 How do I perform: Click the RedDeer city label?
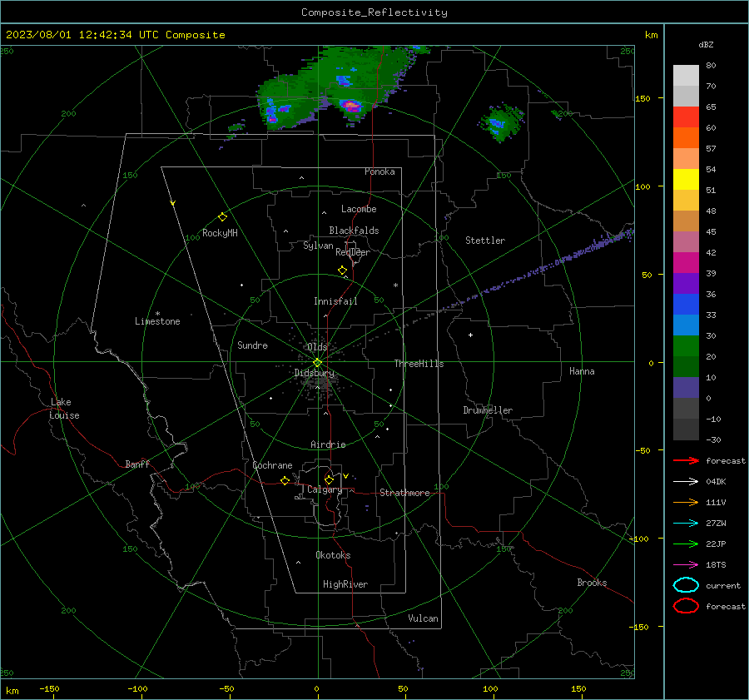353,252
